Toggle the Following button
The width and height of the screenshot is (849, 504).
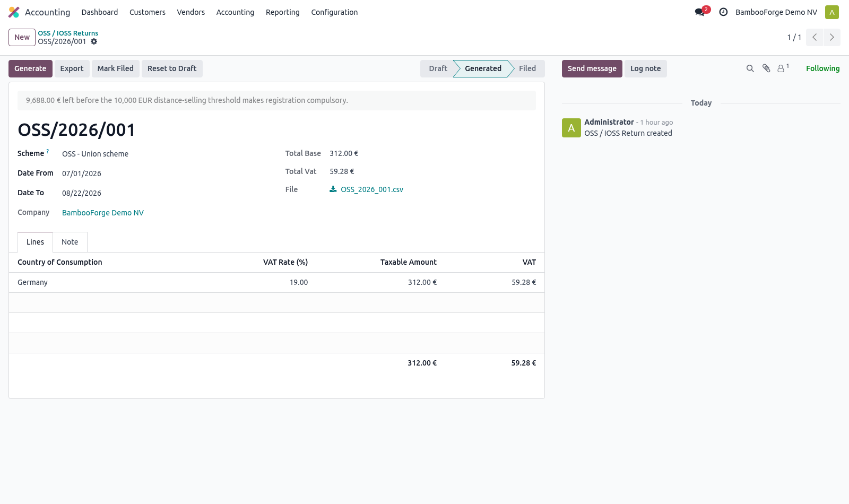822,68
